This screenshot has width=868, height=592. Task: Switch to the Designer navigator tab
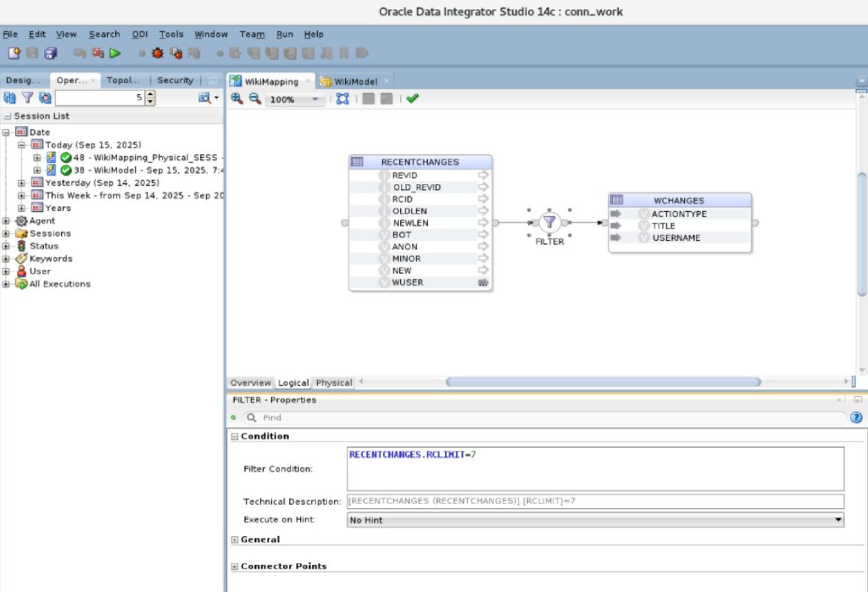pyautogui.click(x=23, y=81)
